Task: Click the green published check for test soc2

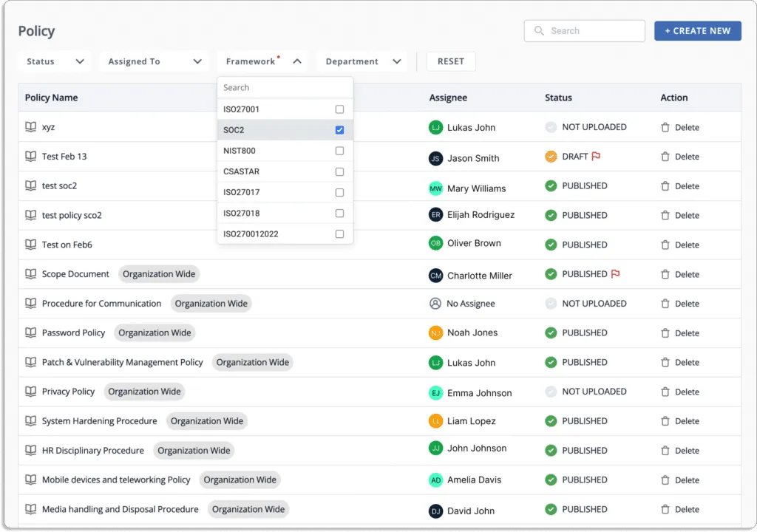Action: click(x=551, y=186)
